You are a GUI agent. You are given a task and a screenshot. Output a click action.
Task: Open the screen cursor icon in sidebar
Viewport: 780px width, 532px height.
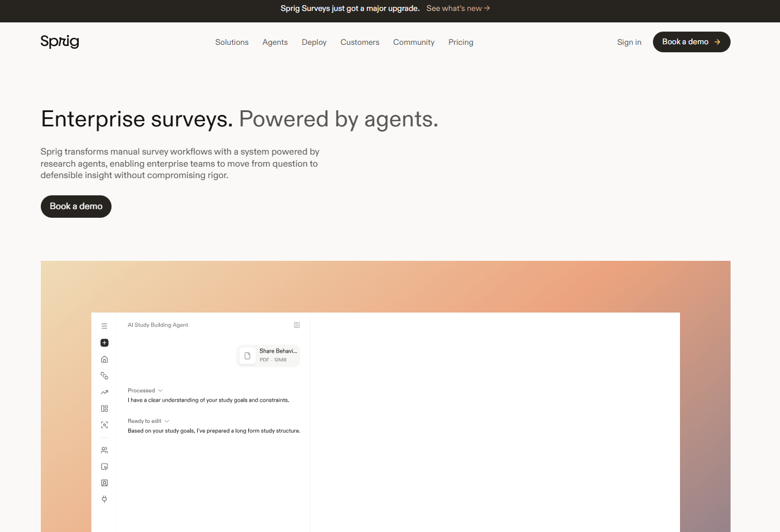104,467
